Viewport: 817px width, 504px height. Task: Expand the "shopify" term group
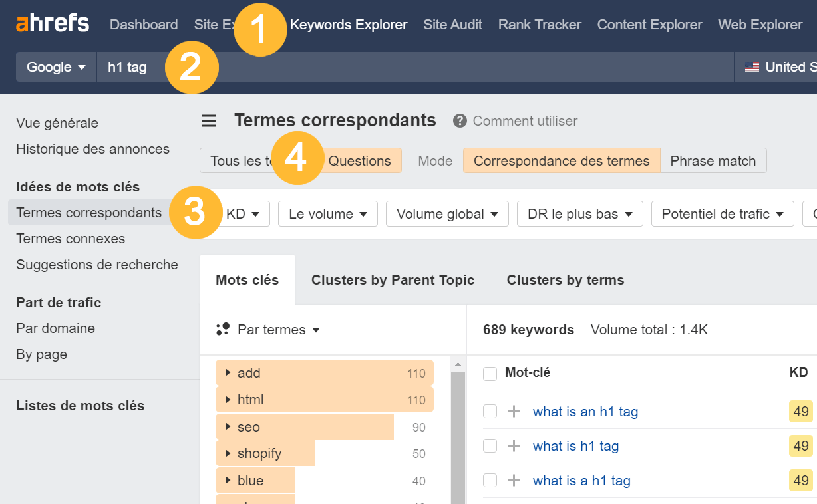click(x=230, y=453)
